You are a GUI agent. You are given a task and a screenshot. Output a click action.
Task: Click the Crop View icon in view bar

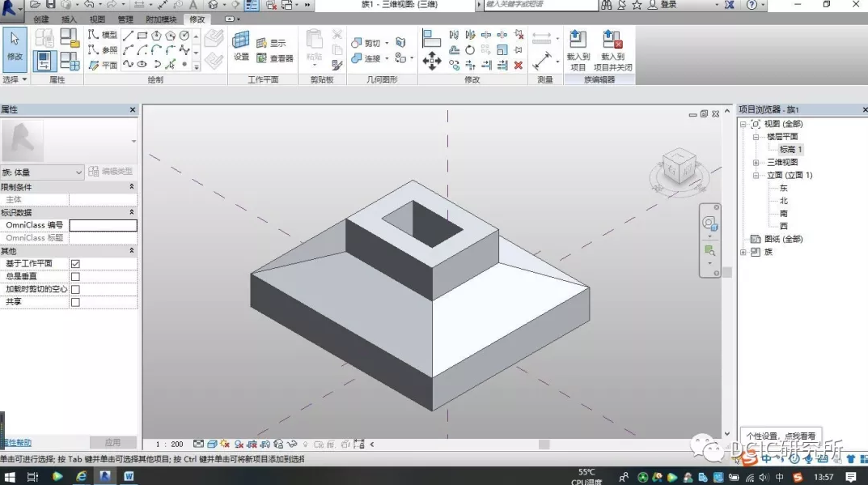252,444
